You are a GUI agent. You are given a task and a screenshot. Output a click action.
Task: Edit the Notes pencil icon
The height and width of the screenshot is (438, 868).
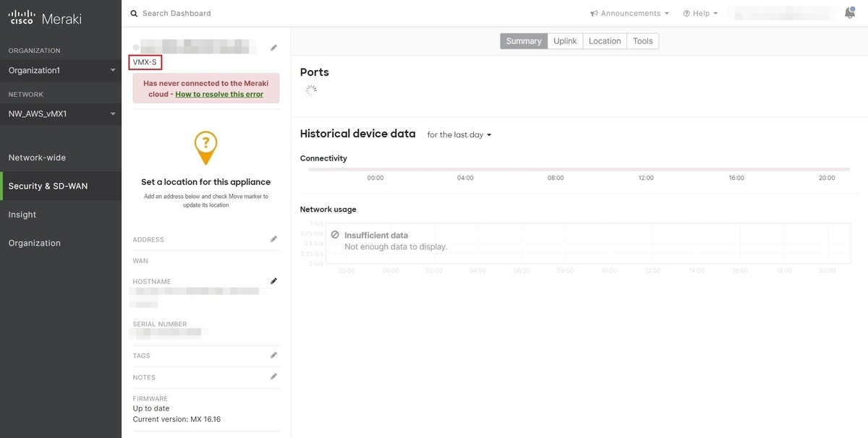click(x=273, y=377)
